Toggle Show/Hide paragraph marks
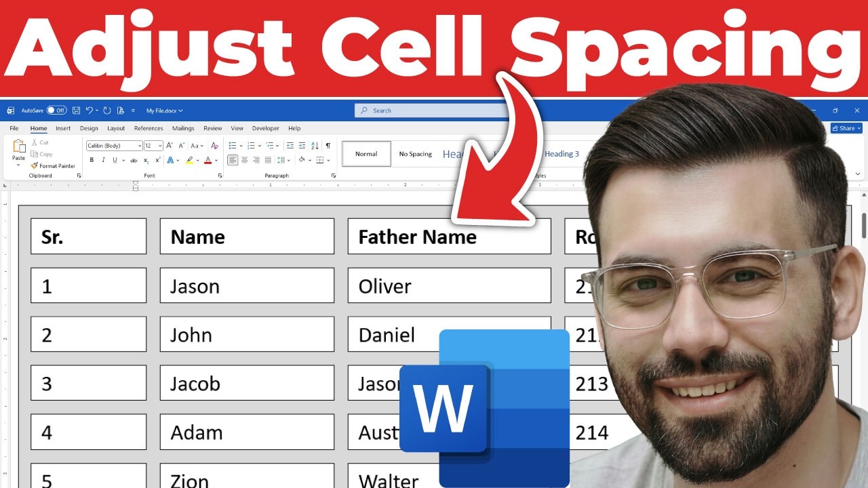 pos(328,146)
